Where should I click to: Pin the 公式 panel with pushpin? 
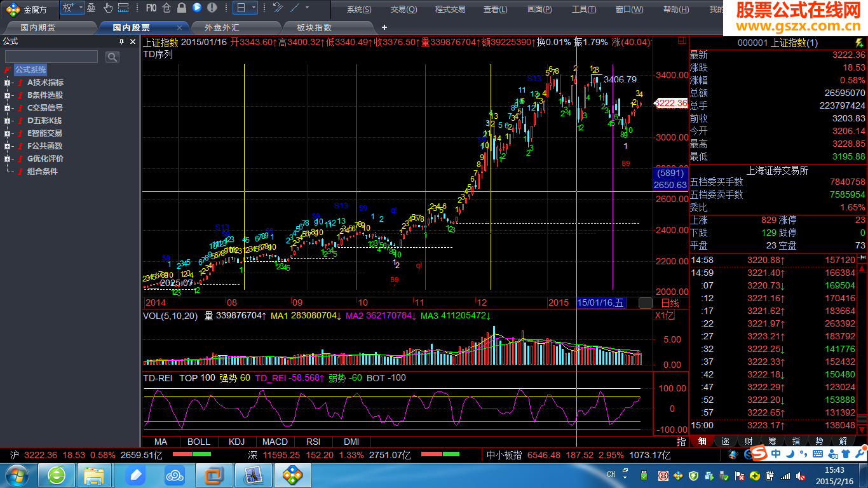tap(122, 41)
